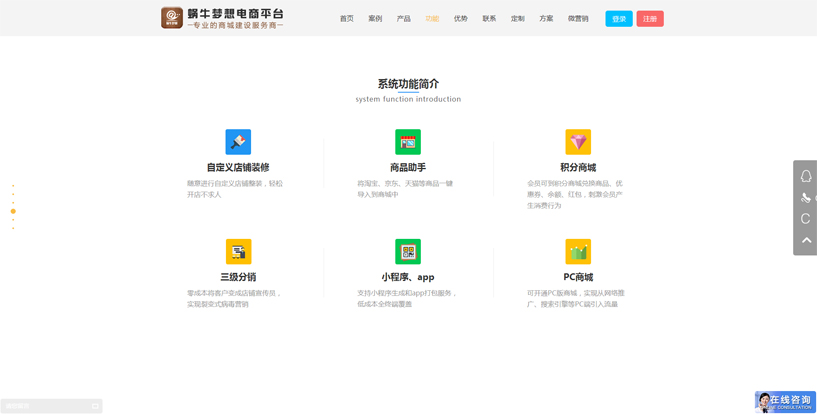Open the 在线咨询 consultation widget
817x414 pixels.
(786, 402)
